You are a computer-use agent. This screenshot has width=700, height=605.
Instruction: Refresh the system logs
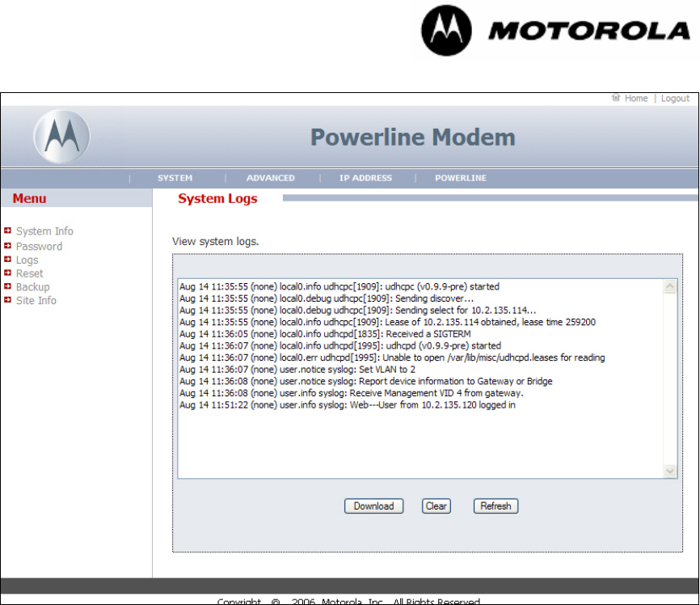point(495,506)
